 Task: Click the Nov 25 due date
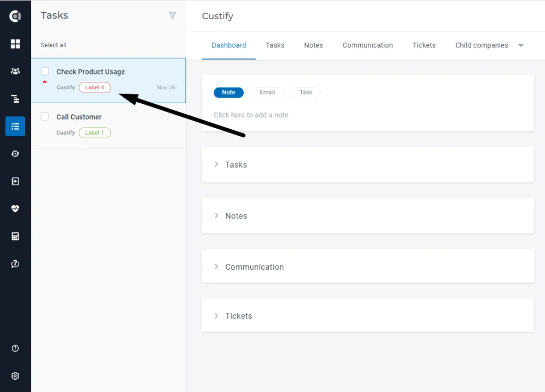coord(166,88)
